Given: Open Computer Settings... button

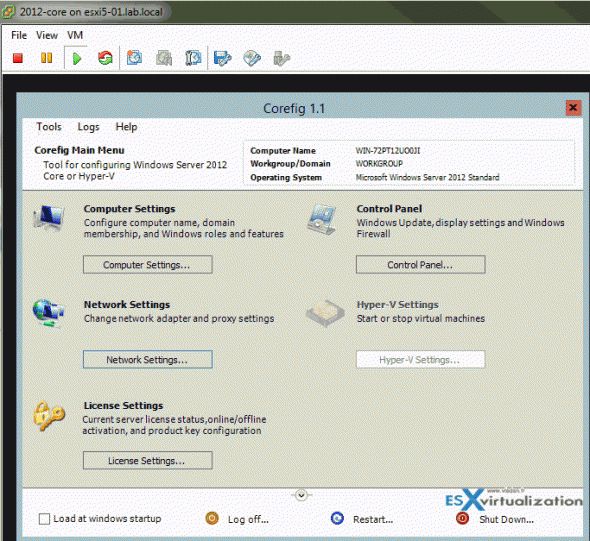Looking at the screenshot, I should tap(148, 264).
